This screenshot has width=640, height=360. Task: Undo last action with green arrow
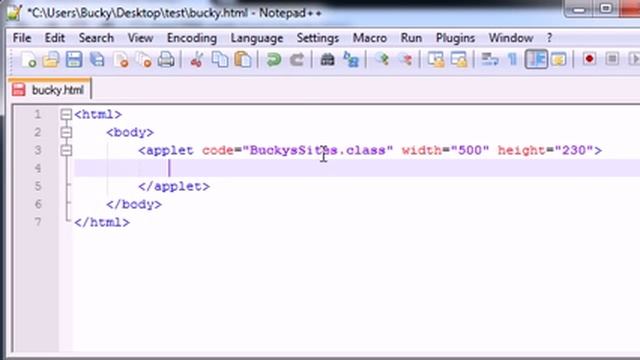tap(273, 60)
